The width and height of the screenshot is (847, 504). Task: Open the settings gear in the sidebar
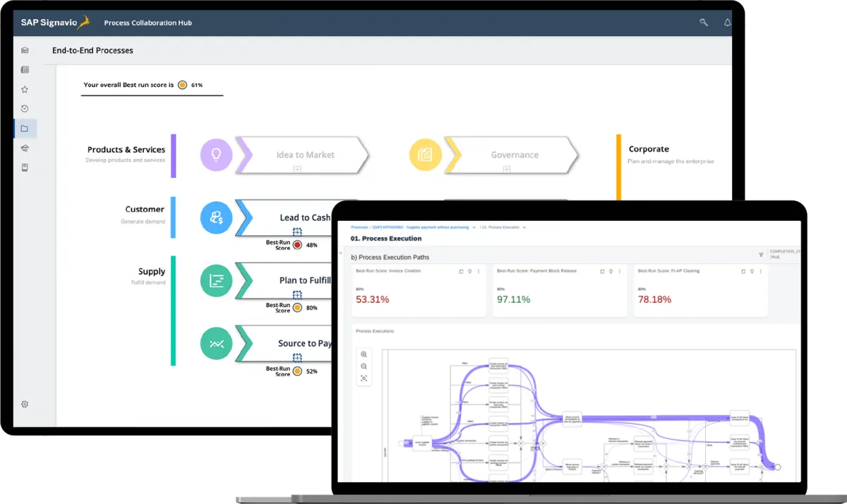pos(25,404)
